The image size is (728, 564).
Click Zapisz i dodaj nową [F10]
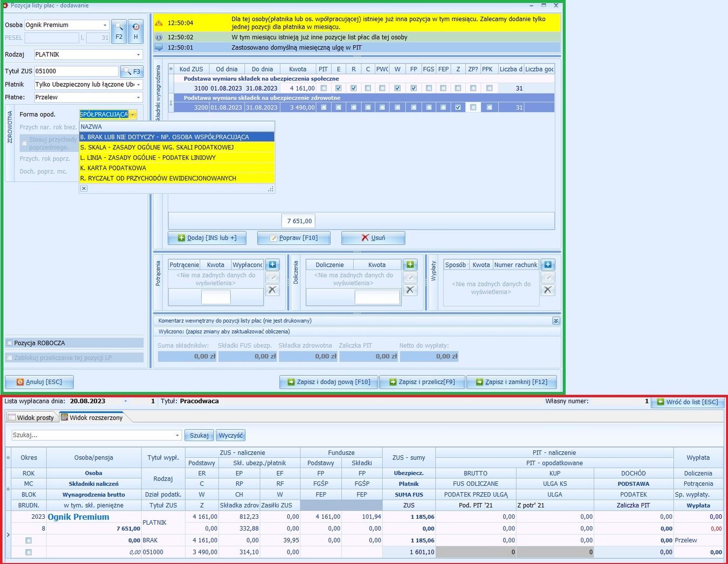(x=328, y=382)
